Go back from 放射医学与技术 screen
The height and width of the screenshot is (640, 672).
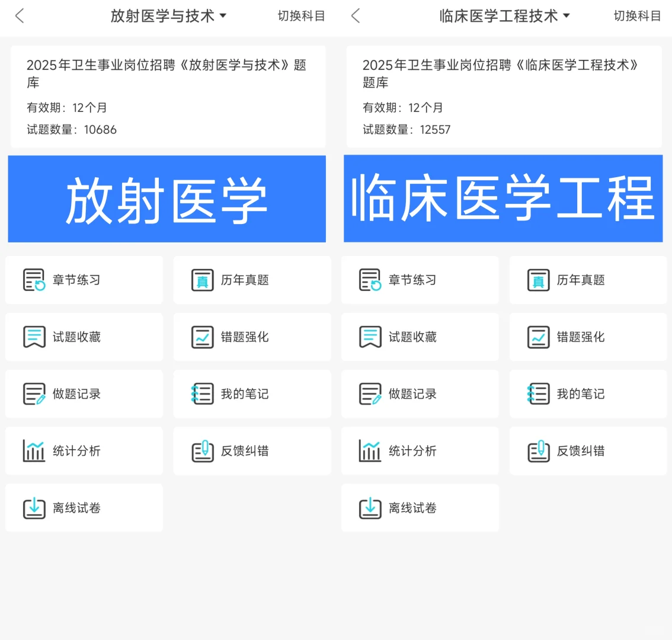tap(20, 16)
